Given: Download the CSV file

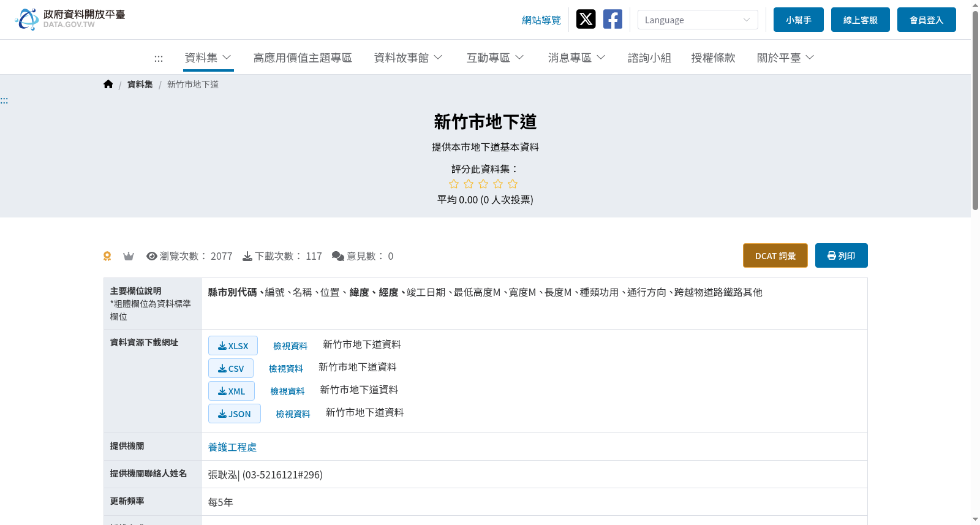Looking at the screenshot, I should (231, 368).
